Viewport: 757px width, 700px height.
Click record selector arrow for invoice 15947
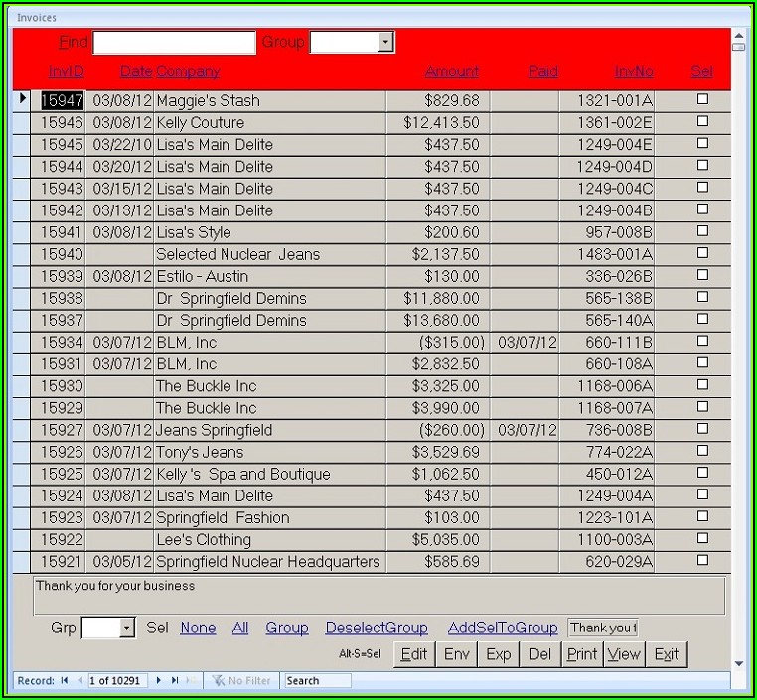coord(23,100)
